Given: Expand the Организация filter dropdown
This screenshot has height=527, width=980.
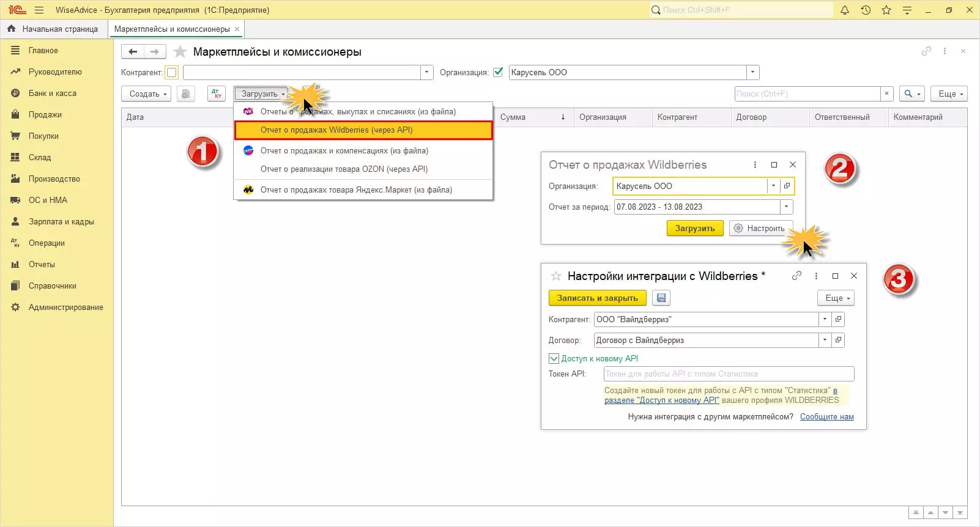Looking at the screenshot, I should tap(753, 72).
